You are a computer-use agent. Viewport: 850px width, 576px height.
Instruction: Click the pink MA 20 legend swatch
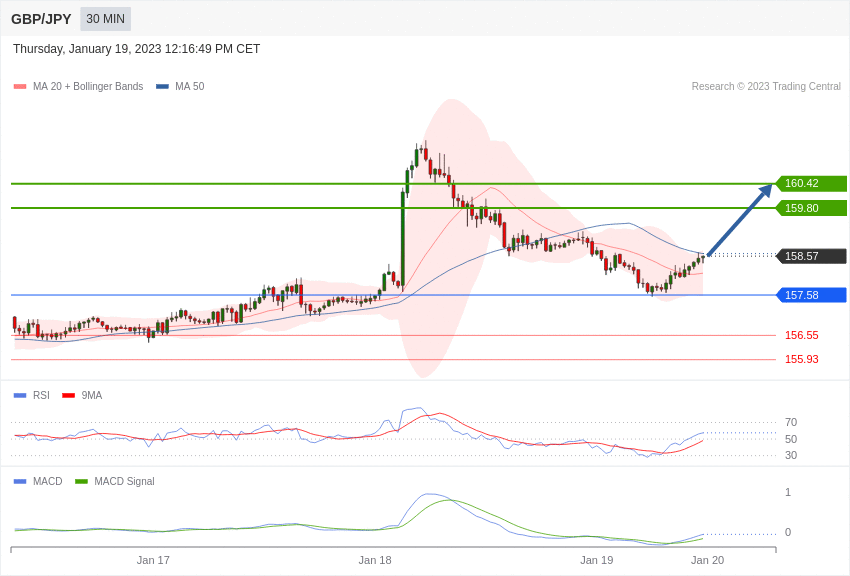(20, 87)
